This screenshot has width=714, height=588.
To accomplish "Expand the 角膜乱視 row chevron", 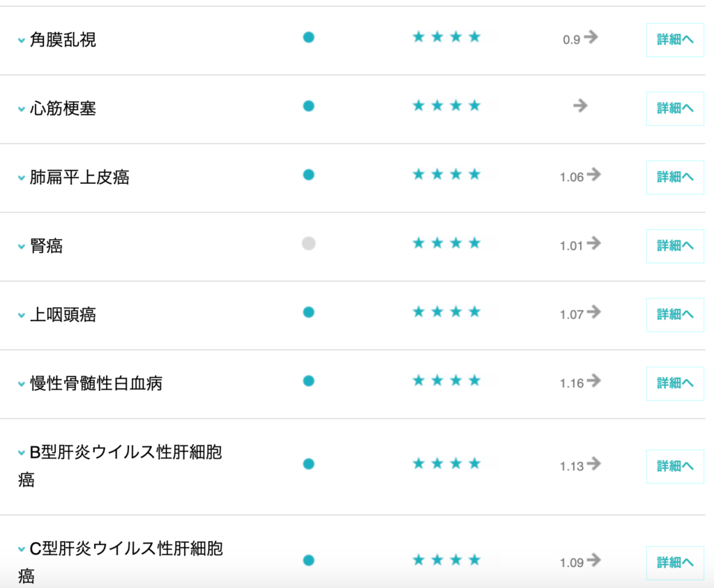I will point(22,41).
